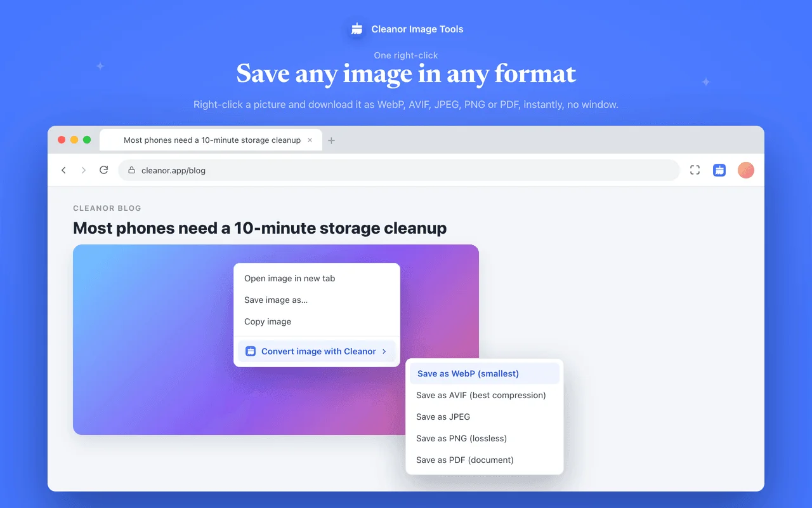Click the browser forward arrow
Image resolution: width=812 pixels, height=508 pixels.
pos(83,170)
